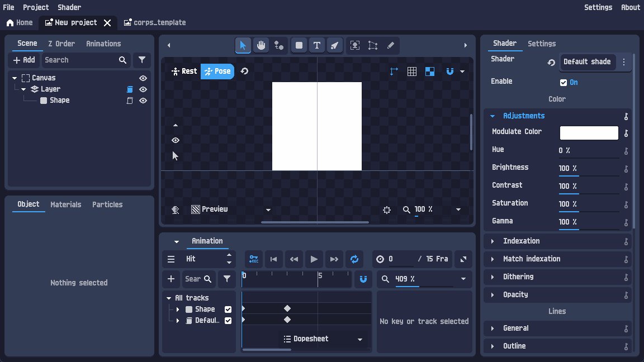
Task: Collapse the Canvas tree node
Action: 15,78
